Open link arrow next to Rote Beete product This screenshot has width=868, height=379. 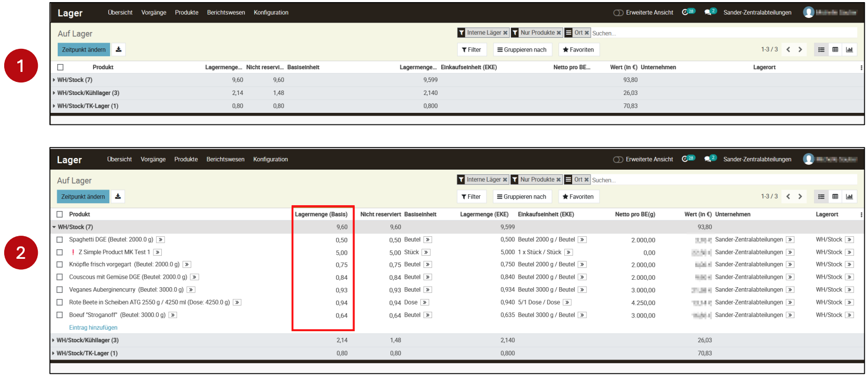[x=237, y=302]
